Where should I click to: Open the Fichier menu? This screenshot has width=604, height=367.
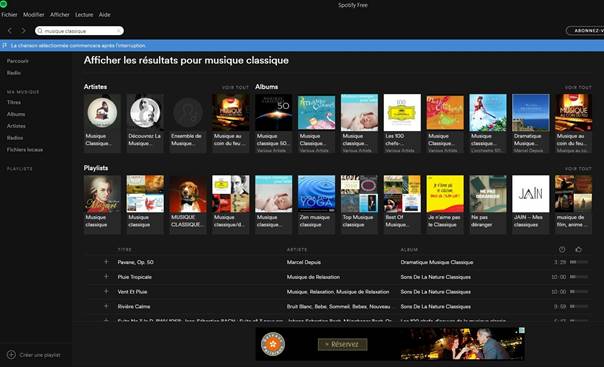(x=9, y=15)
